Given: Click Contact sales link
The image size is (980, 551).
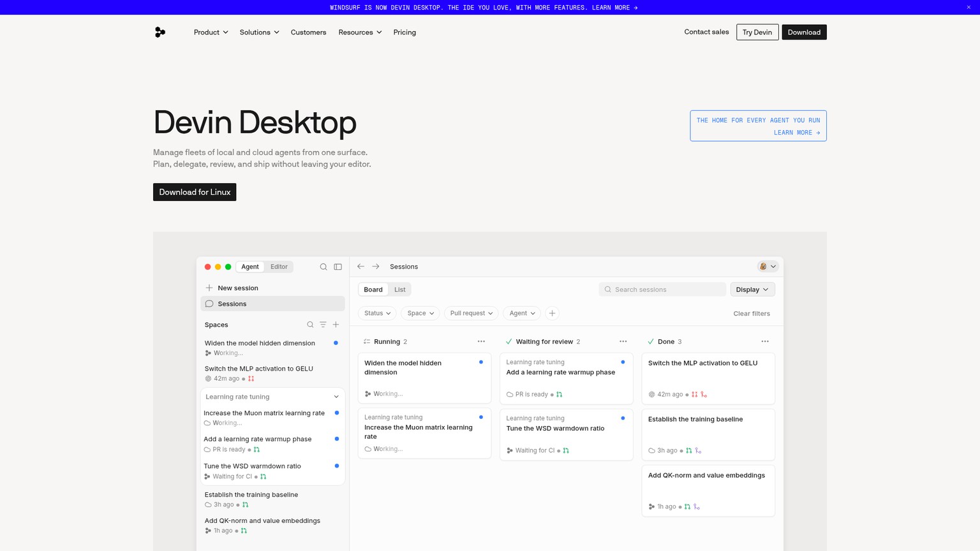Looking at the screenshot, I should [706, 32].
